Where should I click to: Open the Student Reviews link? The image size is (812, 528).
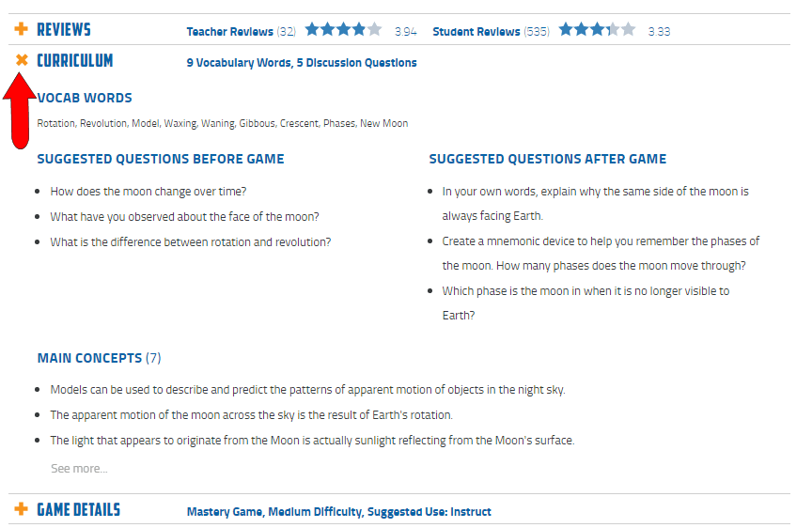click(476, 32)
